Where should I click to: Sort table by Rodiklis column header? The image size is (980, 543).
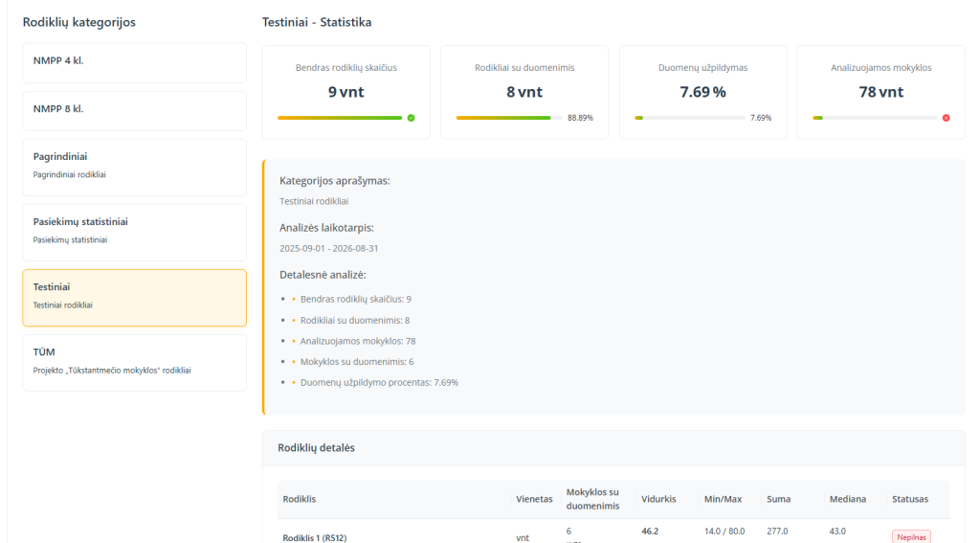[x=300, y=499]
